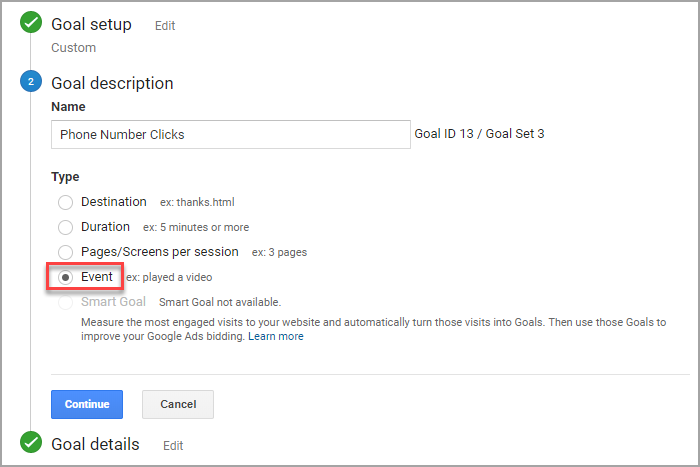Click the 'ex: 3 pages' example text
The width and height of the screenshot is (700, 467).
[279, 252]
